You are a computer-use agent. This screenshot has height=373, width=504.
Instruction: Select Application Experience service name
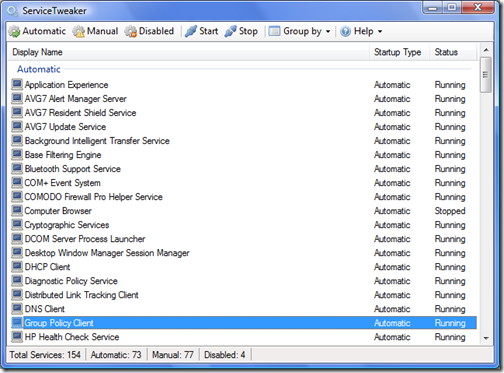click(66, 85)
